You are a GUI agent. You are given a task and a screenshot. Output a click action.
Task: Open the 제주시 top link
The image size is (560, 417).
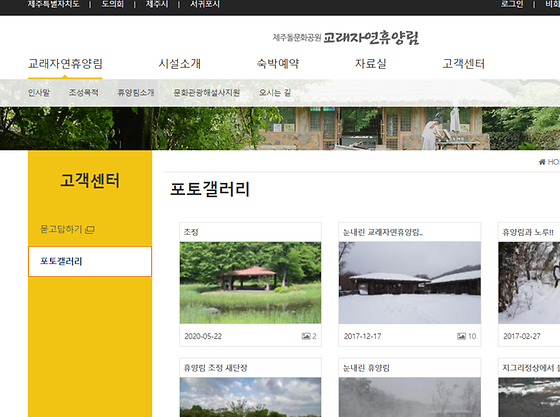click(157, 4)
